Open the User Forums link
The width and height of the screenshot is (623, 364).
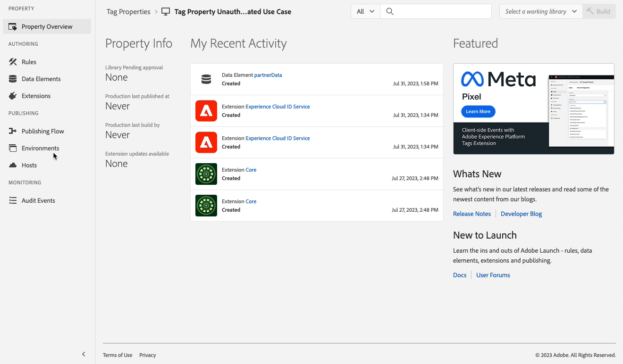[493, 275]
